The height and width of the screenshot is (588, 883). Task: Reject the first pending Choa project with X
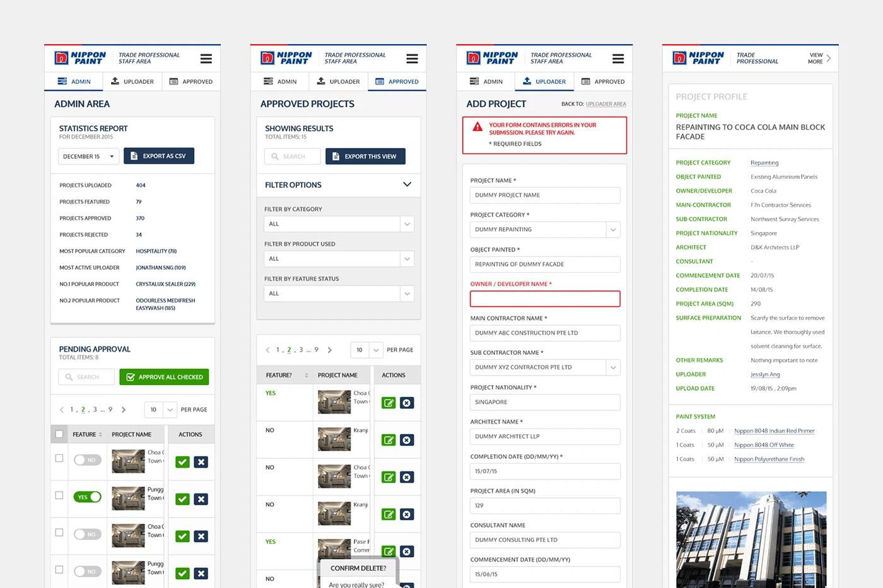pyautogui.click(x=201, y=462)
